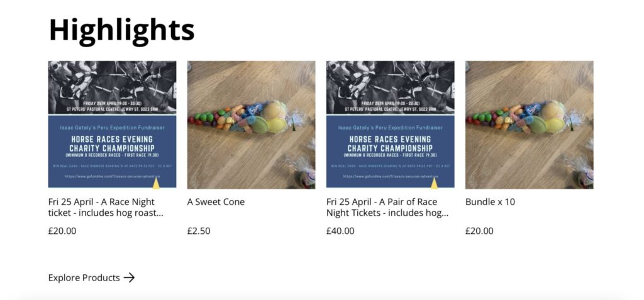Click the arrow icon beside Explore Products
644x300 pixels.
[x=129, y=277]
